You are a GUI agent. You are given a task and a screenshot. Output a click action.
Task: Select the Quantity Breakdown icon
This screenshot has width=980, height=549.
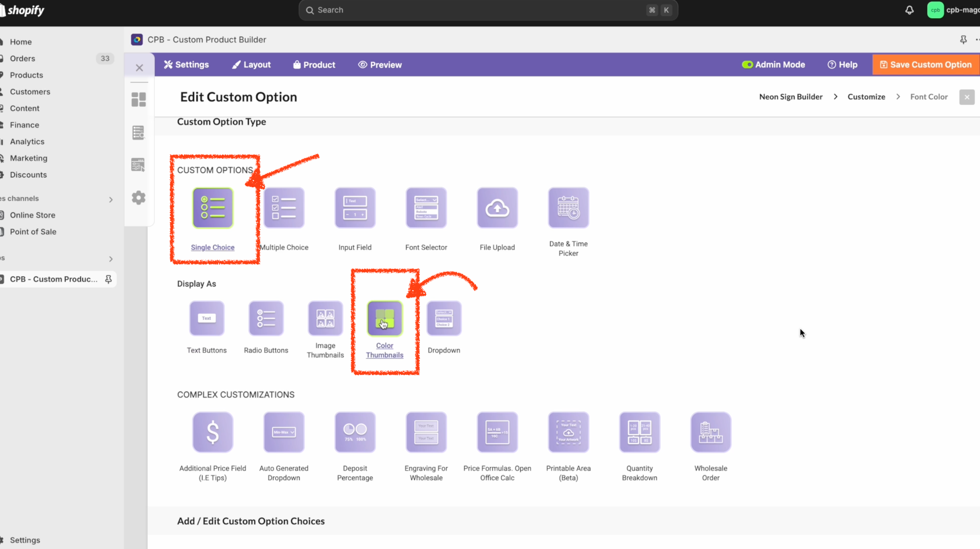point(639,432)
